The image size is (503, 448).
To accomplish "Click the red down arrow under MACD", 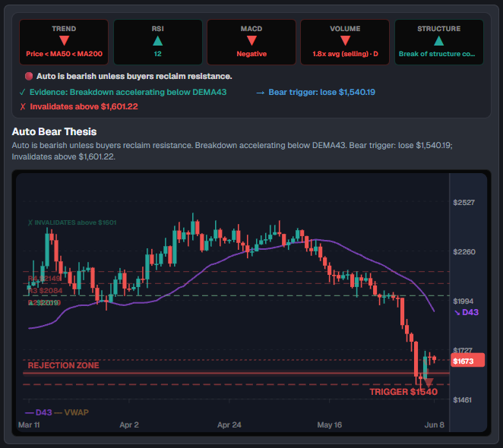I will pyautogui.click(x=251, y=40).
